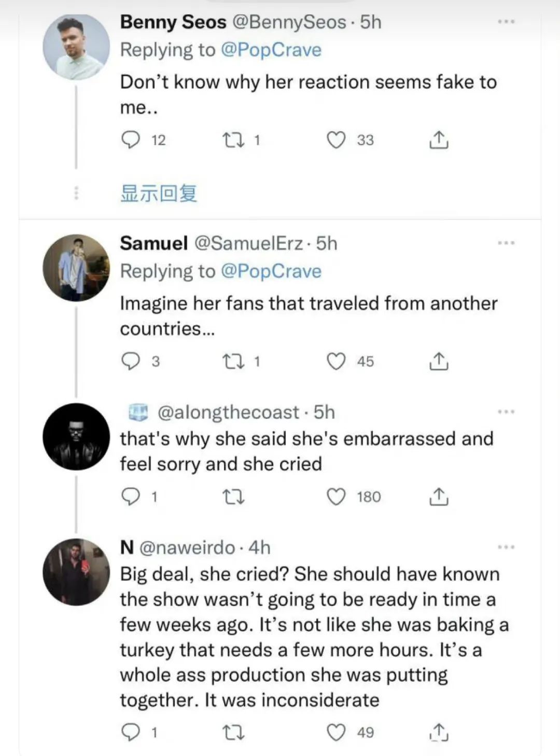
Task: Retweet N @naweirdo's tweet
Action: (233, 732)
